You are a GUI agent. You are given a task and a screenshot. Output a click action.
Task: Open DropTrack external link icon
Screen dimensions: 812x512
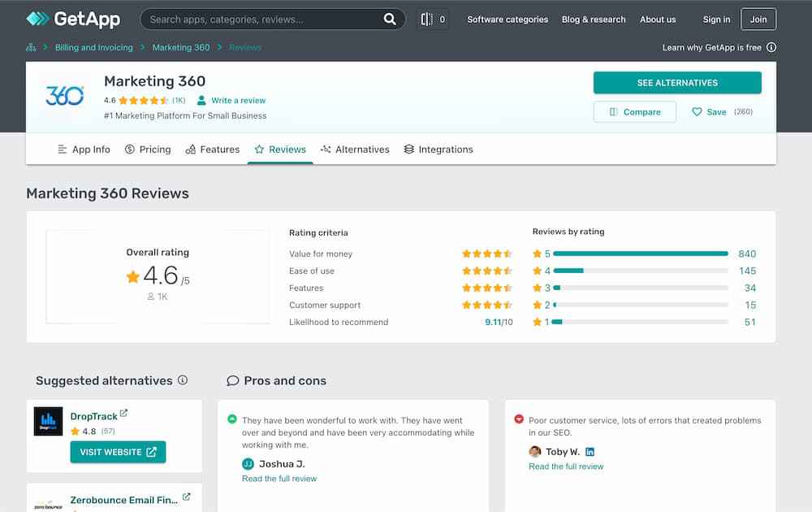123,413
